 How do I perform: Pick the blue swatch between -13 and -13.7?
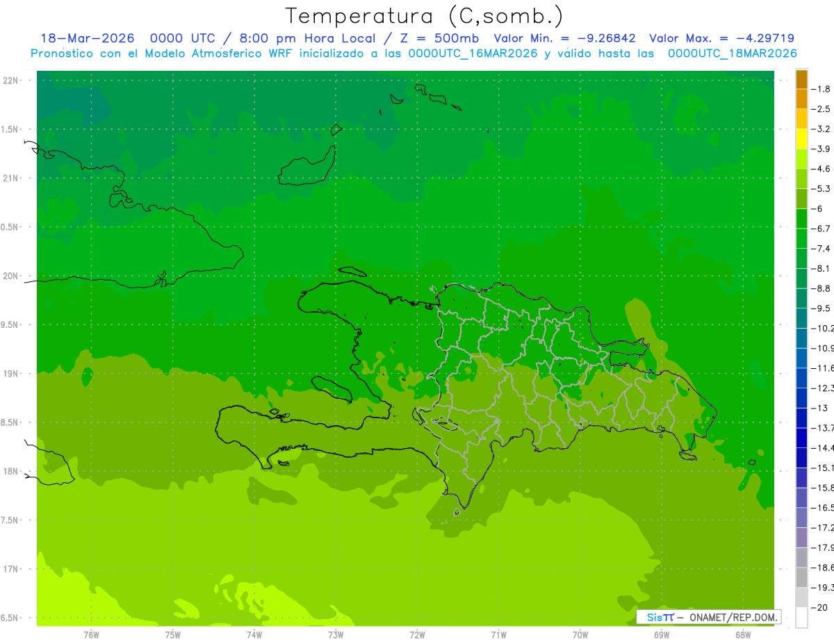click(801, 418)
